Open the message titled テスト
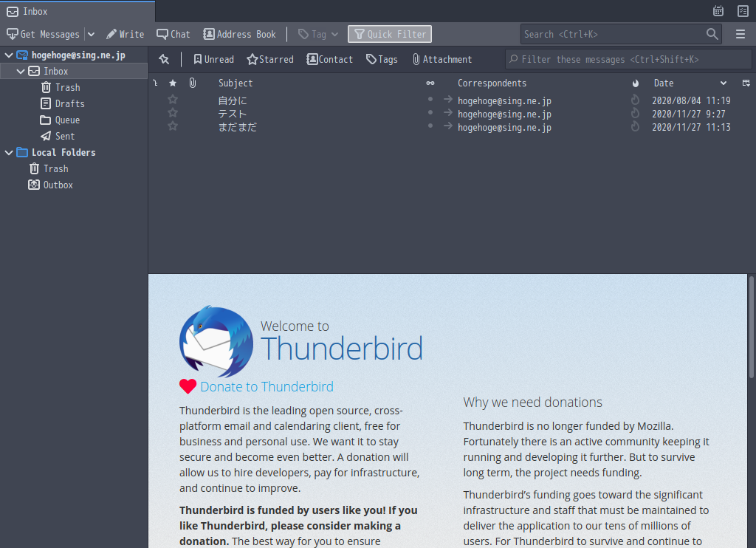 click(233, 114)
